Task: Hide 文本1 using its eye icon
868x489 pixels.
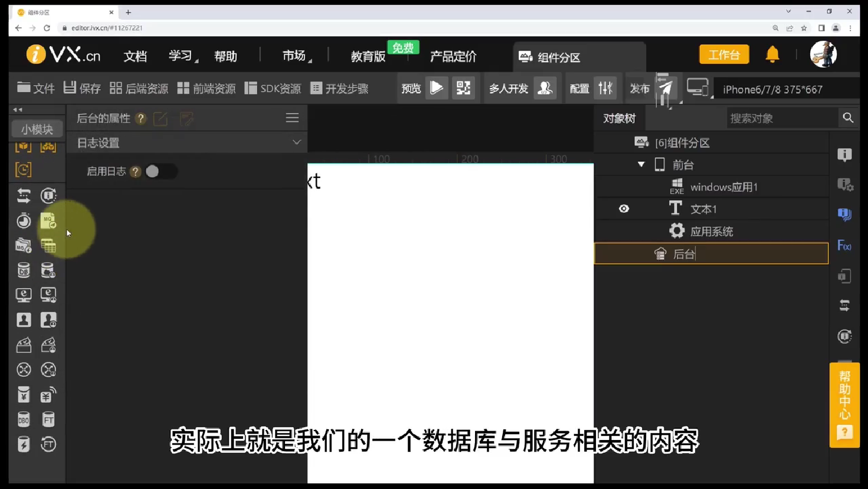Action: [x=624, y=208]
